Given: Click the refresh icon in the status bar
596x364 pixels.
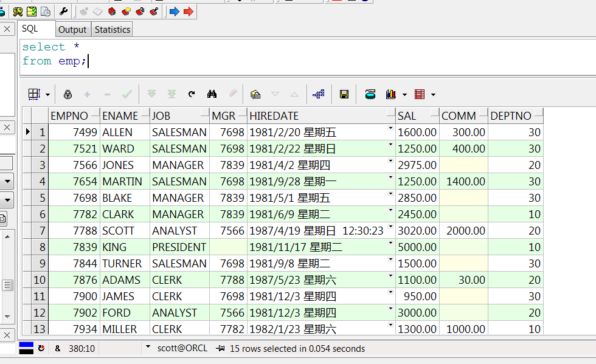Looking at the screenshot, I should tap(41, 348).
